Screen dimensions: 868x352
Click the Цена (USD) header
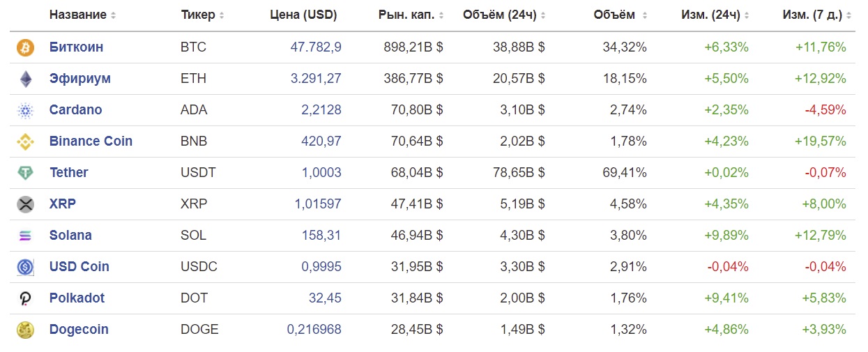coord(303,15)
